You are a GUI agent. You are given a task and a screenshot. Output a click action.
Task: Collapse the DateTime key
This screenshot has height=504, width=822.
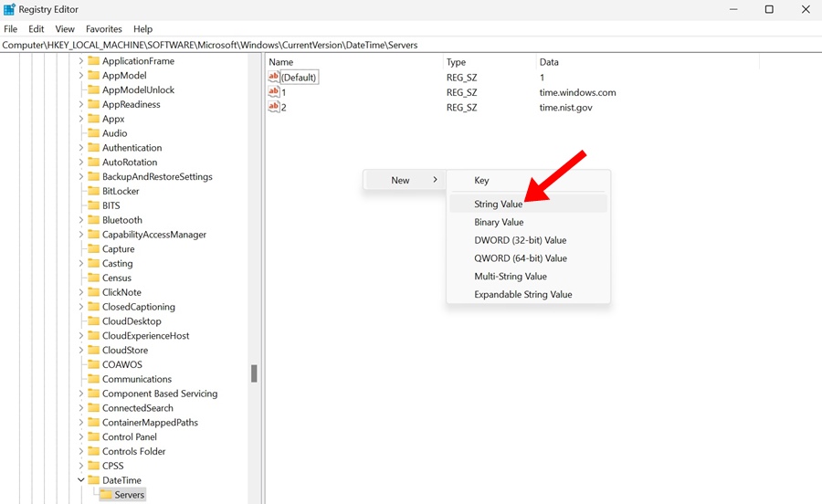[80, 480]
